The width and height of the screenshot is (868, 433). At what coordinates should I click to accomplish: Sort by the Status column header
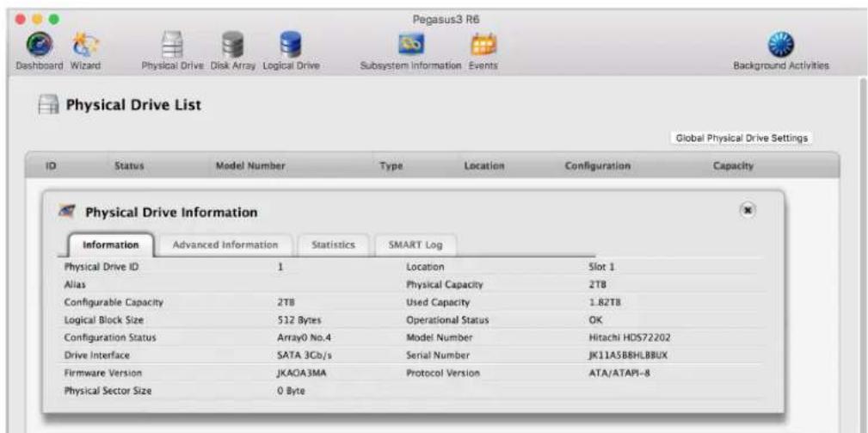[129, 166]
